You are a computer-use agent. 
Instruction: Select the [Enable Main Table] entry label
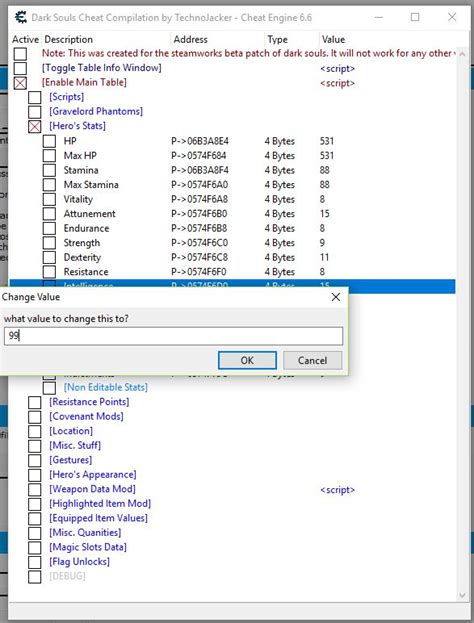point(84,82)
